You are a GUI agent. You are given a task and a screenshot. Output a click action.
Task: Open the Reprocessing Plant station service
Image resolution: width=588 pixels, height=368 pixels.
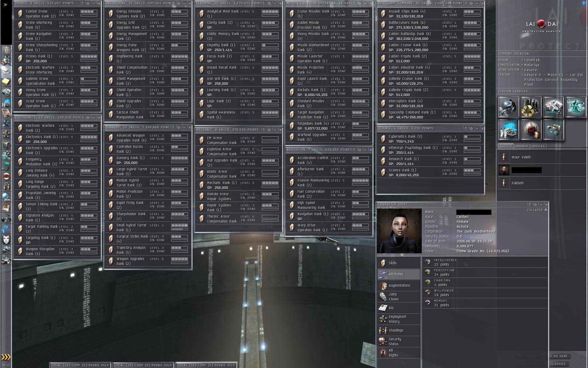pyautogui.click(x=531, y=107)
